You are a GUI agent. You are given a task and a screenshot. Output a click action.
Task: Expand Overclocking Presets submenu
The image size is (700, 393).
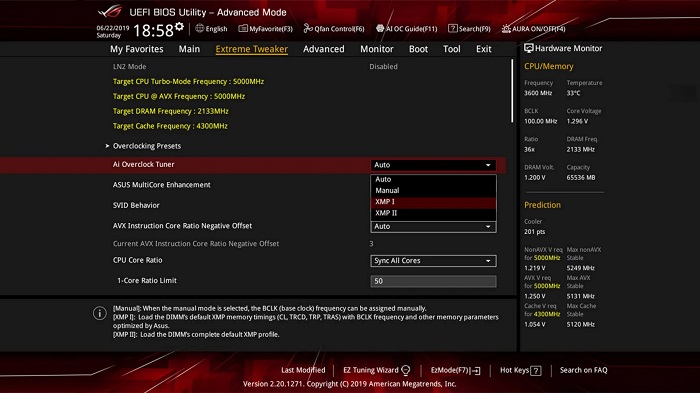click(x=147, y=146)
